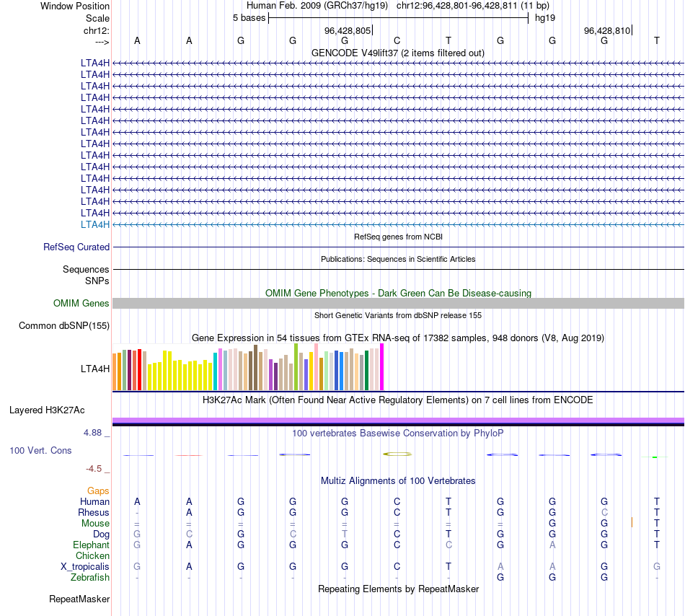Open the GENCODE V49lift37 track title
This screenshot has width=685, height=616.
(397, 53)
